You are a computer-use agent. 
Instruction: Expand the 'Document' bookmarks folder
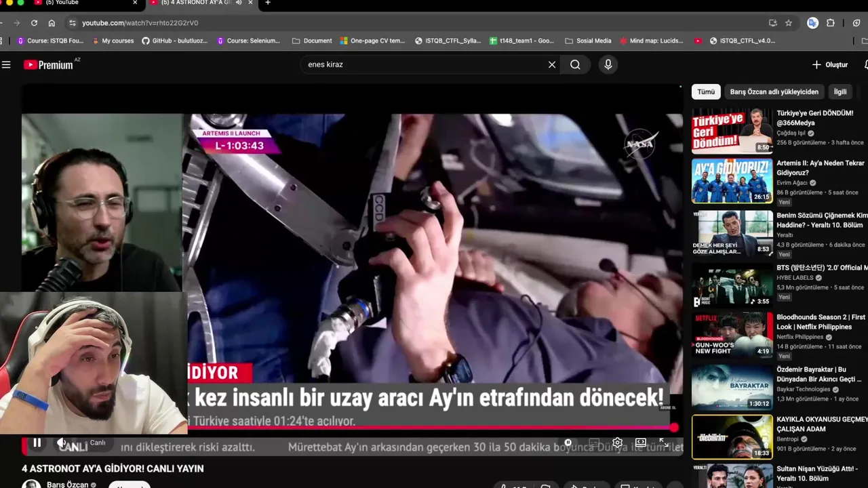coord(312,41)
